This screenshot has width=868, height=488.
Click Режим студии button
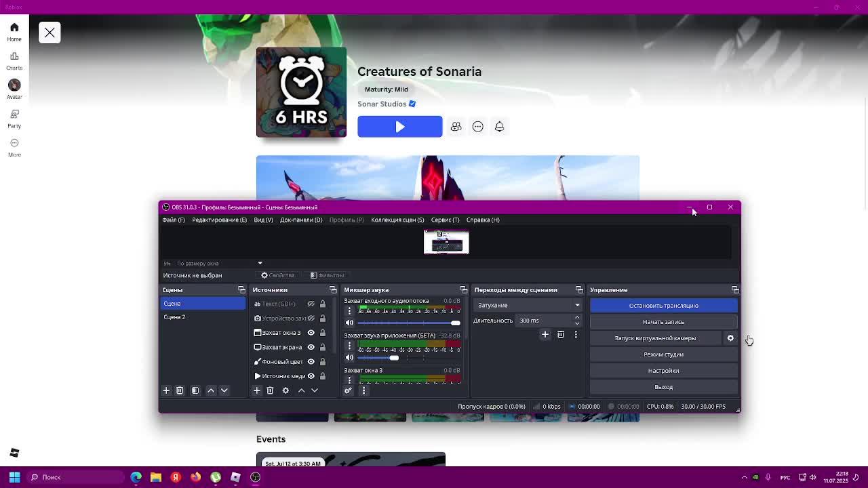click(663, 354)
